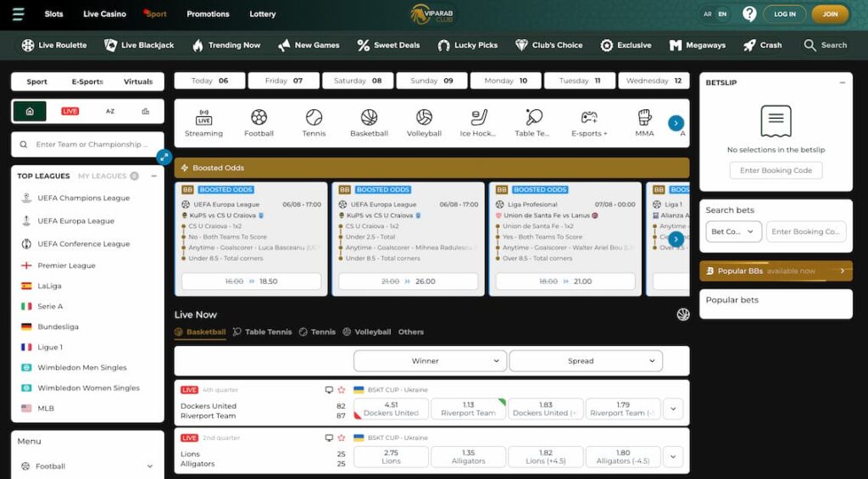868x479 pixels.
Task: Expand Football in Menu
Action: 87,466
